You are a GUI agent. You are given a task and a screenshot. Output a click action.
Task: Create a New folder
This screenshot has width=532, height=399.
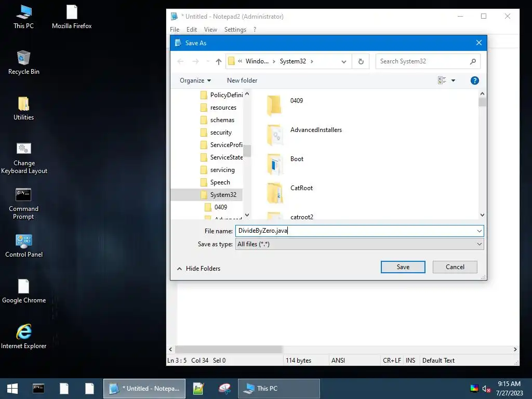click(242, 81)
